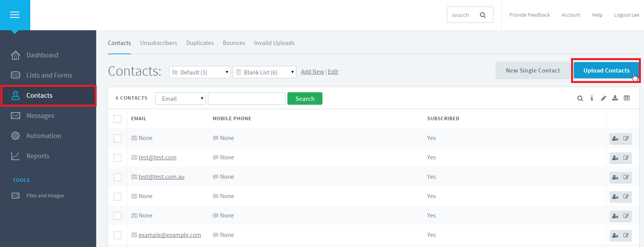The width and height of the screenshot is (644, 247).
Task: Click the download icon in table toolbar
Action: click(x=615, y=98)
